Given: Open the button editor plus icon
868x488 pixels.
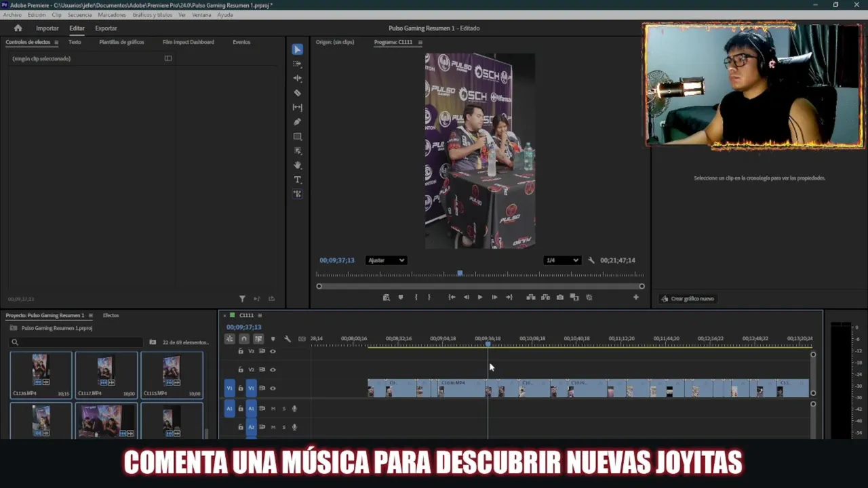Looking at the screenshot, I should [x=635, y=297].
